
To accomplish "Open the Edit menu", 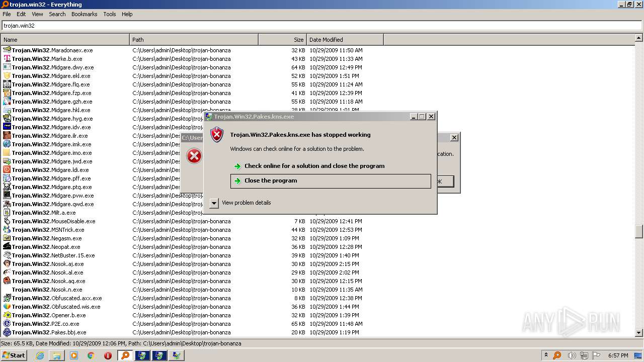I will [21, 14].
